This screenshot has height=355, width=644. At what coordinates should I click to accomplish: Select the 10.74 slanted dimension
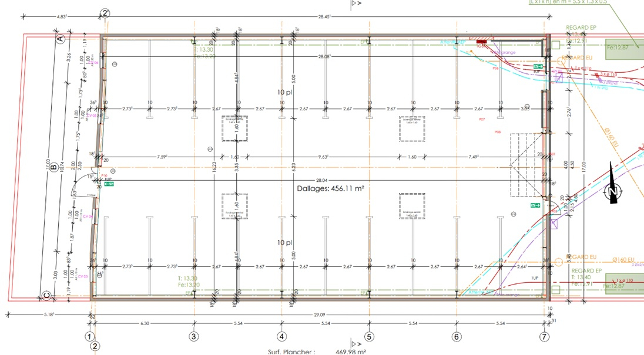pos(61,165)
